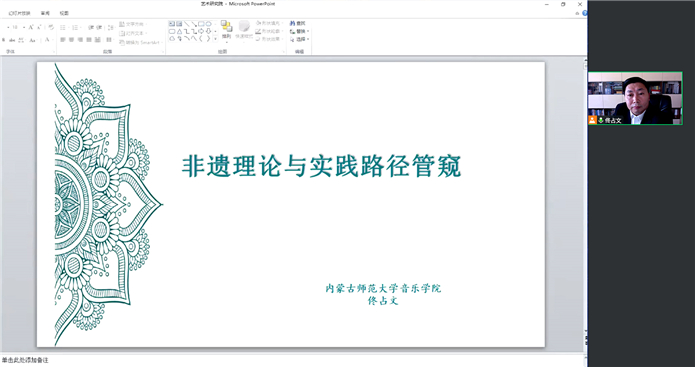Switch to the Slide Show (幻灯片放映) tab
Screen dimensions: 695x367
(20, 13)
